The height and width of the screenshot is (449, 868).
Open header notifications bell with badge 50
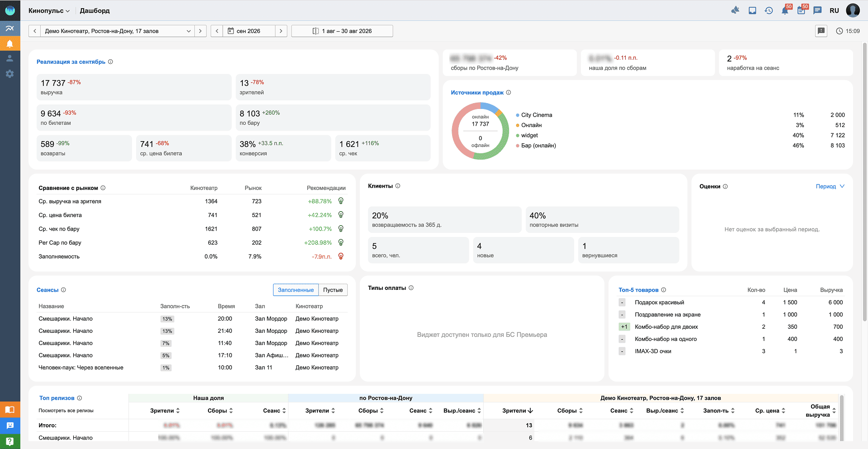[x=785, y=10]
